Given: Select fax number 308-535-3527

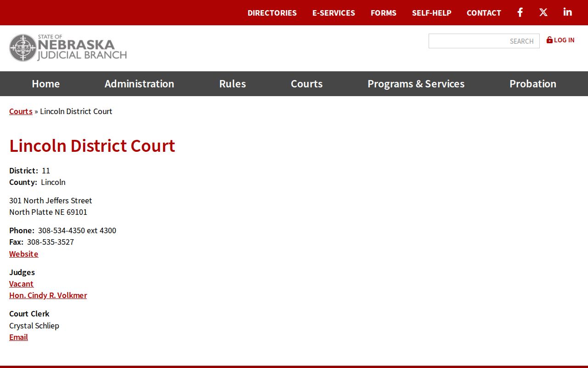Looking at the screenshot, I should 51,242.
